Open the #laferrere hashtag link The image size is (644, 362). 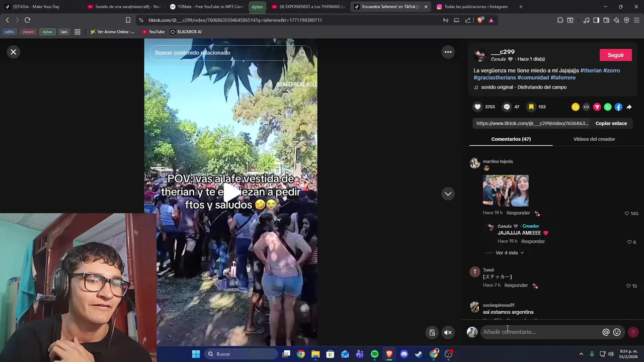coord(563,77)
